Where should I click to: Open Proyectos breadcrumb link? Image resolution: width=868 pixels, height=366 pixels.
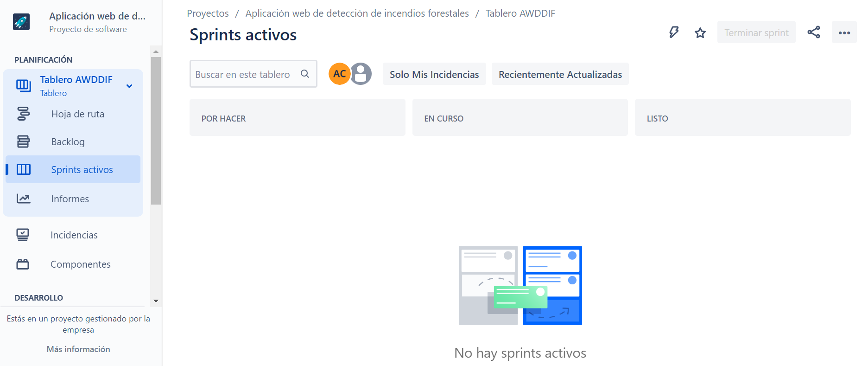pos(208,13)
